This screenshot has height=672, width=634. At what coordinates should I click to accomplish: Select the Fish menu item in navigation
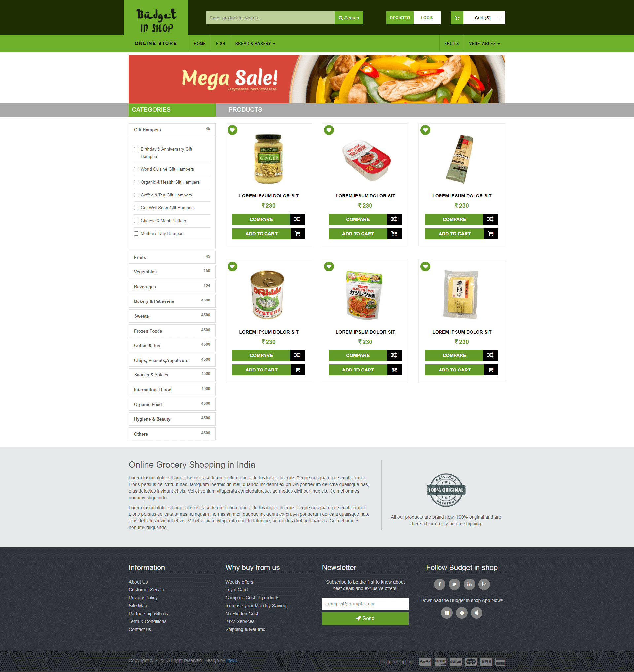[221, 43]
